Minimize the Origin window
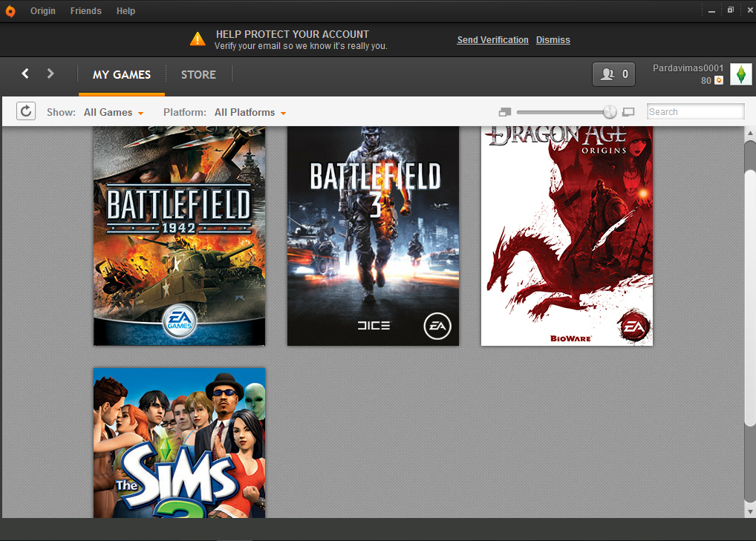Image resolution: width=756 pixels, height=541 pixels. pyautogui.click(x=711, y=10)
